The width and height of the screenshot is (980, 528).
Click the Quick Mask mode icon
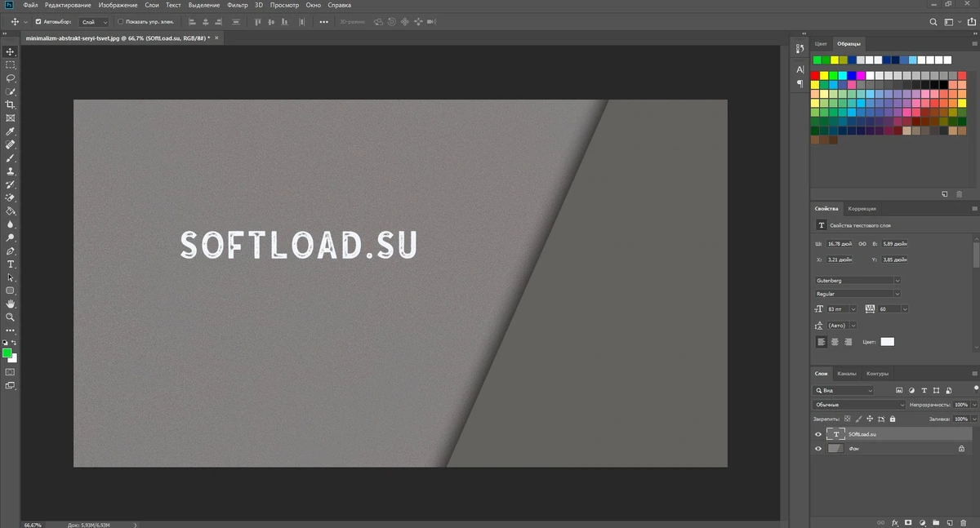(11, 372)
